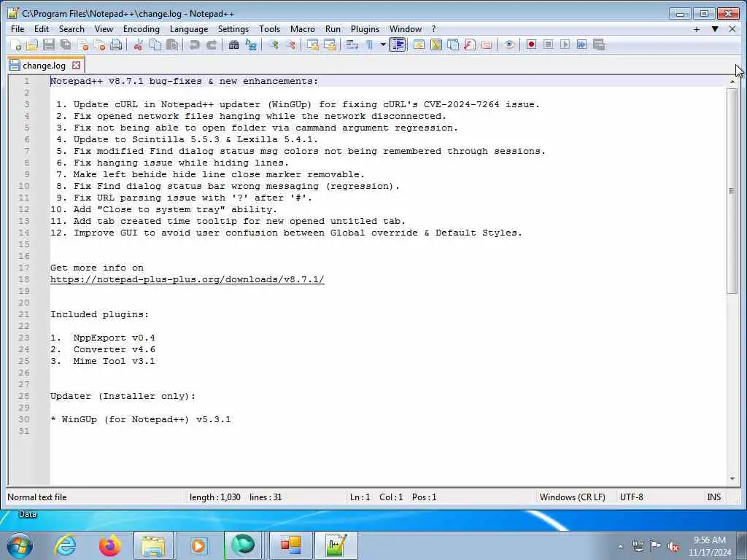Screen dimensions: 747x560
Task: Open the File menu
Action: click(18, 29)
